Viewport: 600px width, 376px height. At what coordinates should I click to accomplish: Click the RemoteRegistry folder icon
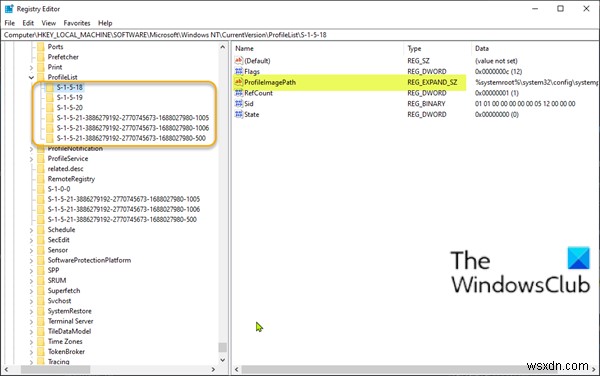[41, 179]
